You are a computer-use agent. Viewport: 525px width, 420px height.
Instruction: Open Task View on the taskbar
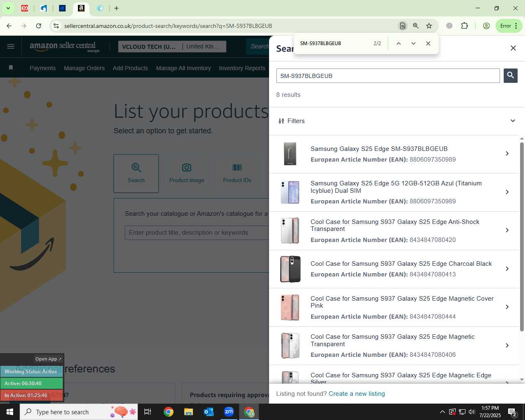tap(148, 412)
